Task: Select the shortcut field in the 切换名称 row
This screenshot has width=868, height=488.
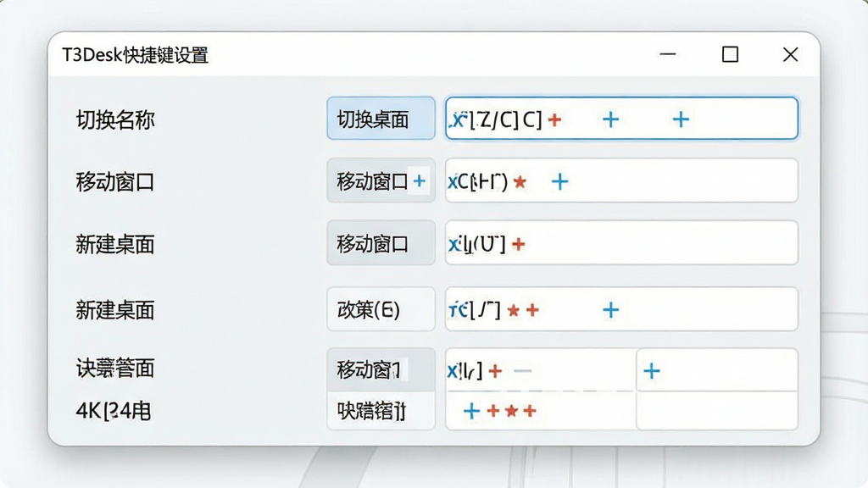Action: [621, 118]
